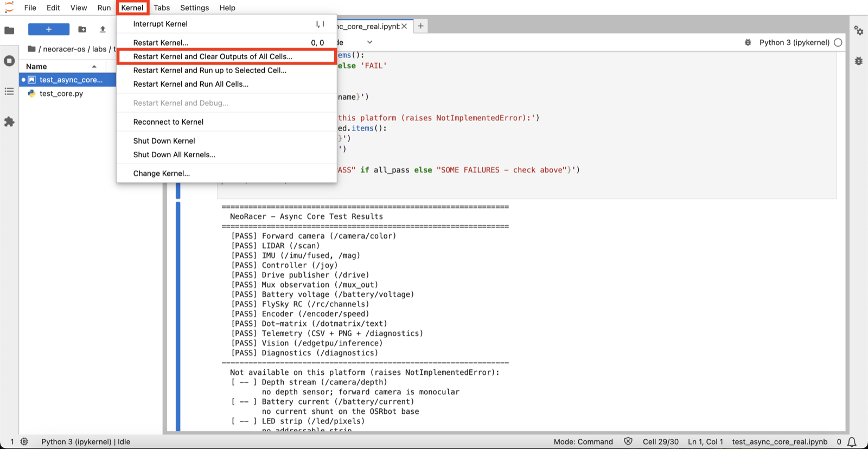The width and height of the screenshot is (868, 449).
Task: Open the File Browser sidebar panel
Action: pyautogui.click(x=9, y=30)
